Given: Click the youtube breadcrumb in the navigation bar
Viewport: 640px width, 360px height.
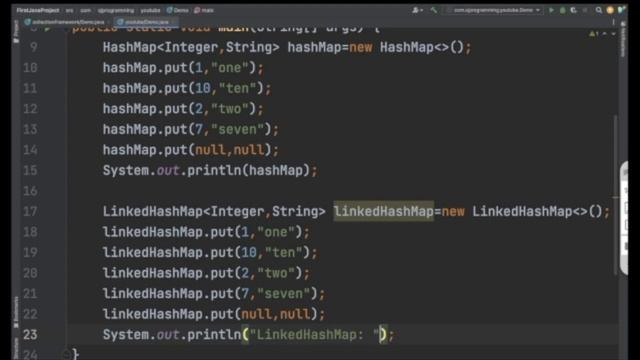Looking at the screenshot, I should click(150, 10).
